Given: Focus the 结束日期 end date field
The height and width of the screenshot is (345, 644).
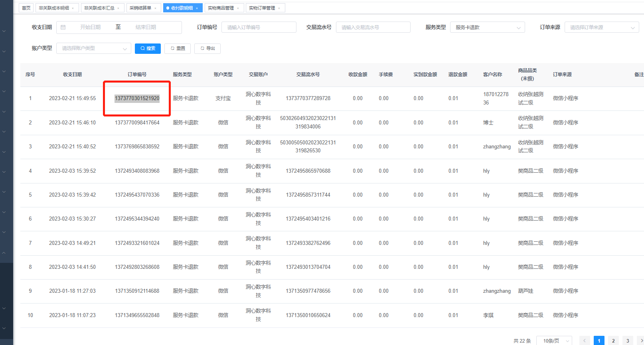Looking at the screenshot, I should coord(146,28).
